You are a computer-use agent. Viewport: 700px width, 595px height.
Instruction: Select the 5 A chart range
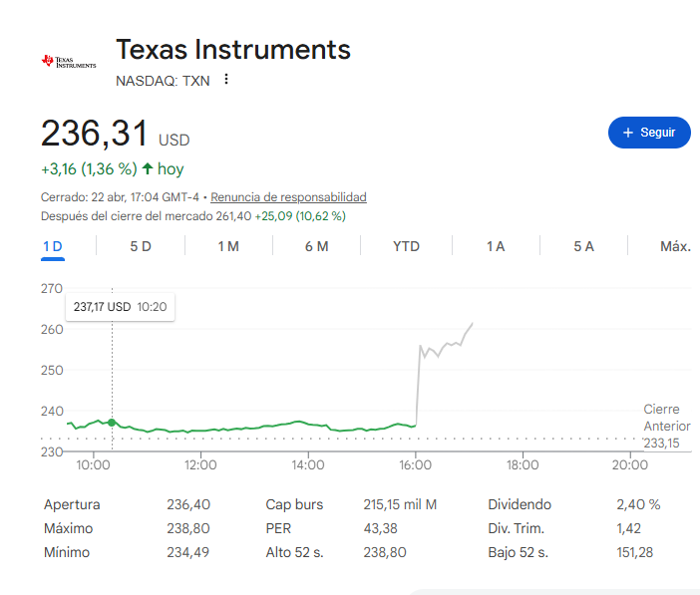(x=583, y=246)
